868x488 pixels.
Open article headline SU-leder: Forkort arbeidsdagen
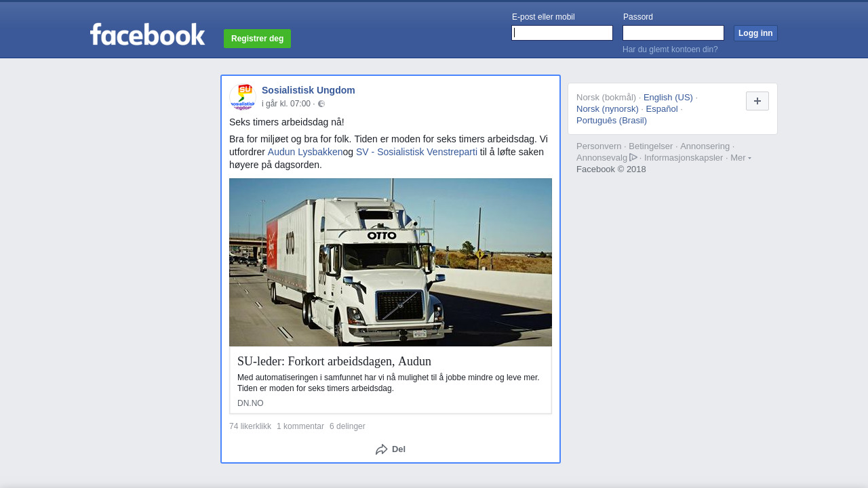(x=334, y=361)
